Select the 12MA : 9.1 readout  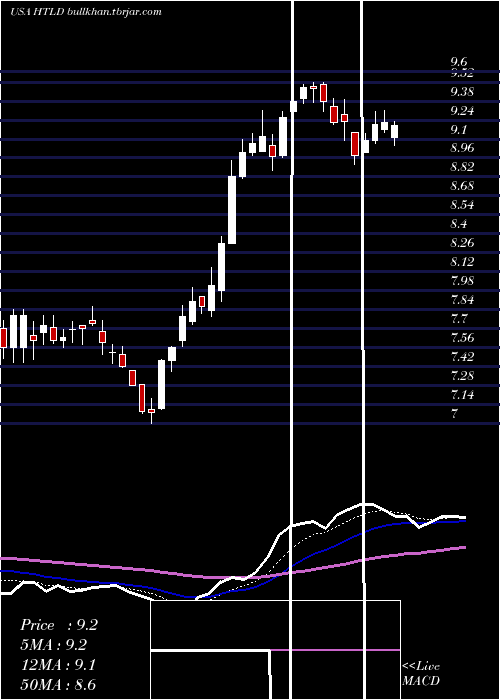coord(57,665)
